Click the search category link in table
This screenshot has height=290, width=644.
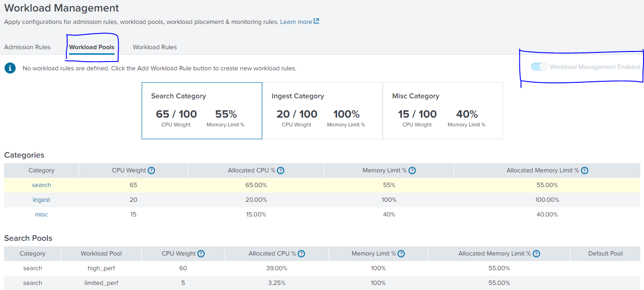[41, 185]
